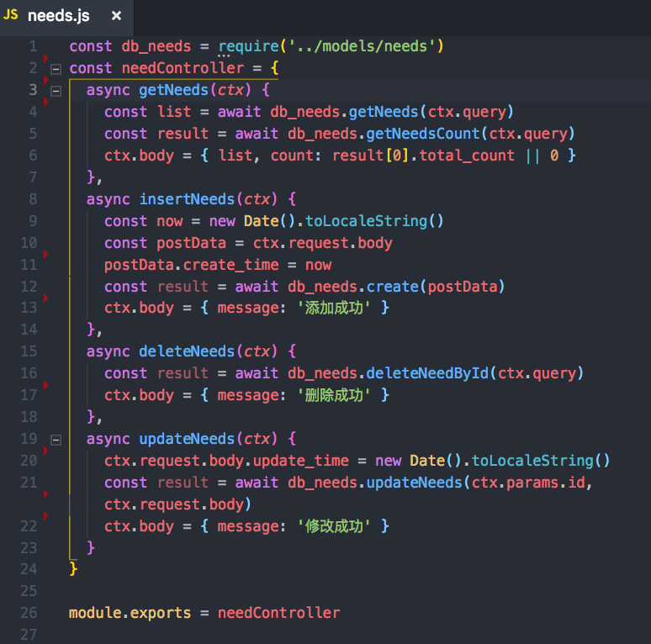Image resolution: width=651 pixels, height=644 pixels.
Task: Click 'require' on line 1
Action: pyautogui.click(x=248, y=46)
